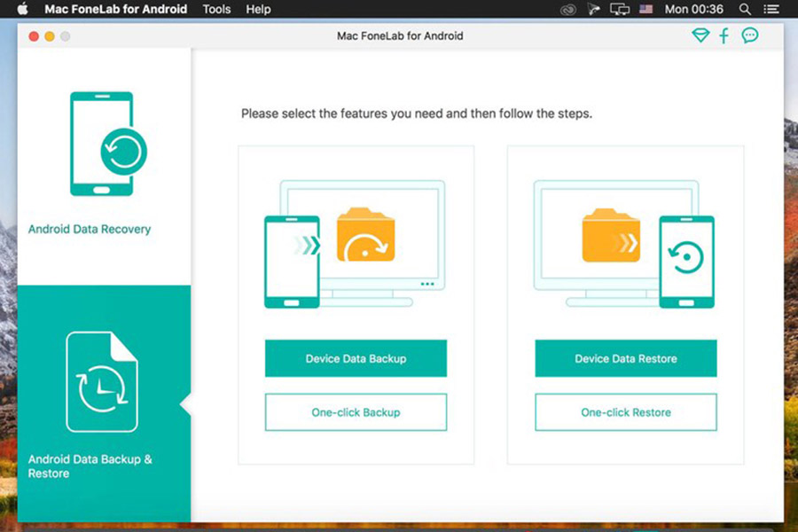Click the Creative Cloud menu bar icon

[568, 9]
